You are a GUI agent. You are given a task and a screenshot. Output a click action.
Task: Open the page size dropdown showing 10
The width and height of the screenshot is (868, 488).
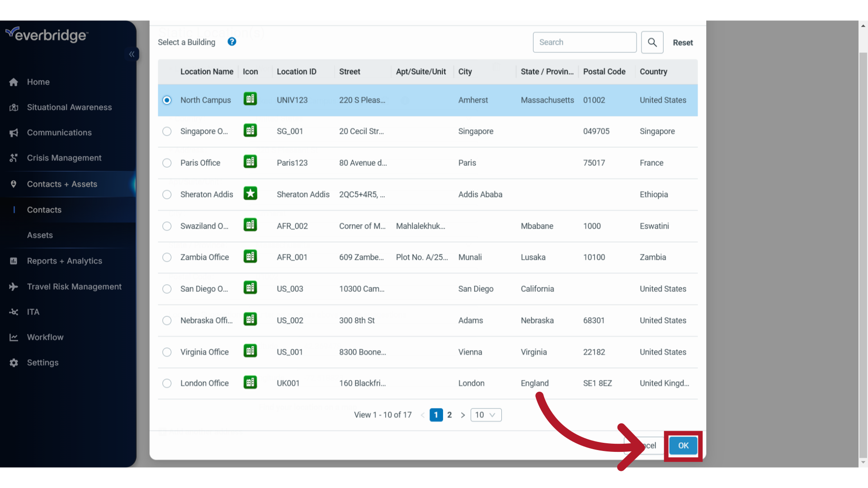tap(486, 415)
